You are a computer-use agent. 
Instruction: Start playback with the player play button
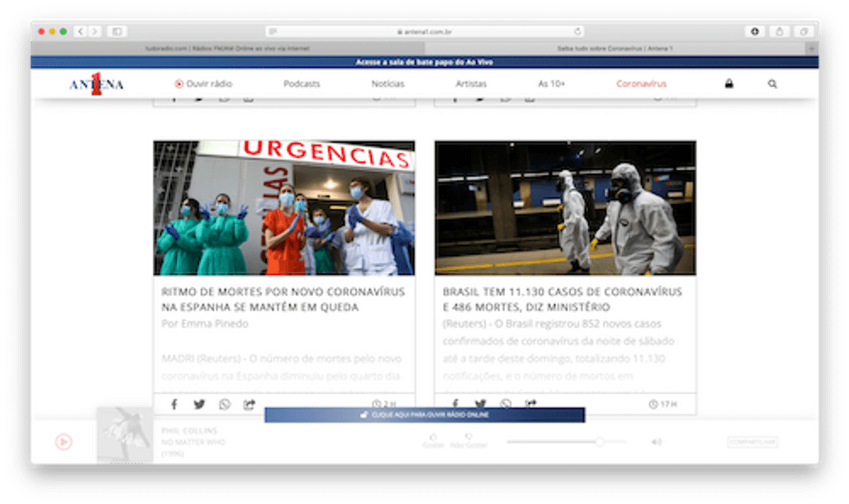click(x=64, y=442)
